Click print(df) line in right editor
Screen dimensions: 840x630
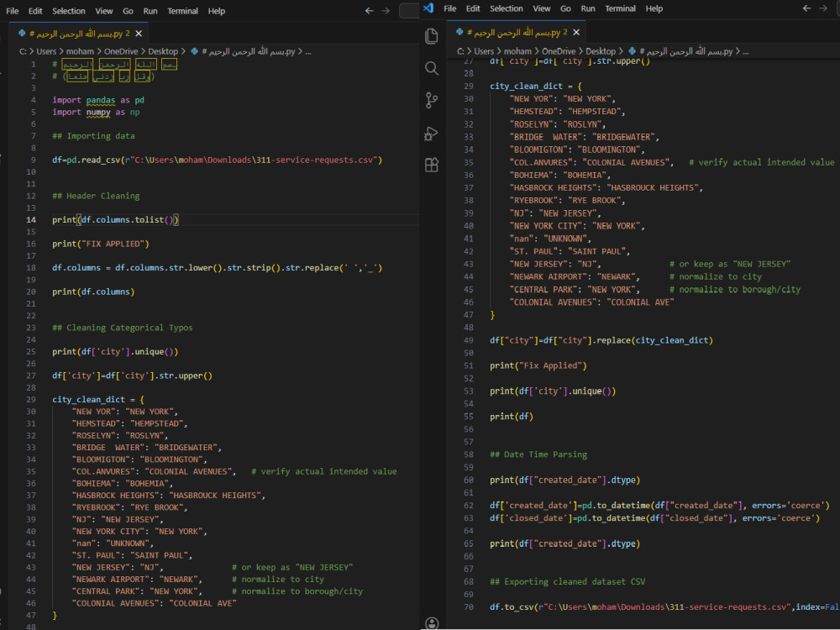tap(512, 417)
